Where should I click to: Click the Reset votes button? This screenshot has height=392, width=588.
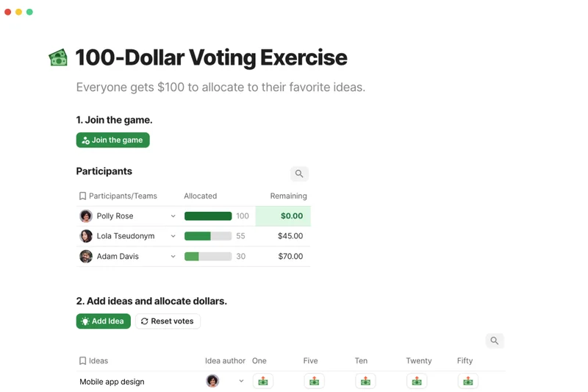[x=168, y=321]
